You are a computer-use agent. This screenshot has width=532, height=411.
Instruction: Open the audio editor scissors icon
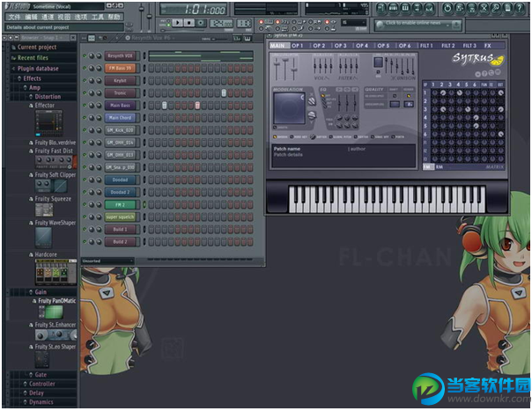coord(484,8)
